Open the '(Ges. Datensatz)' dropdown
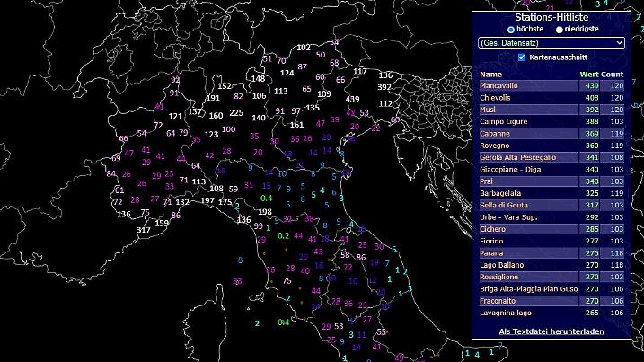 [x=551, y=43]
